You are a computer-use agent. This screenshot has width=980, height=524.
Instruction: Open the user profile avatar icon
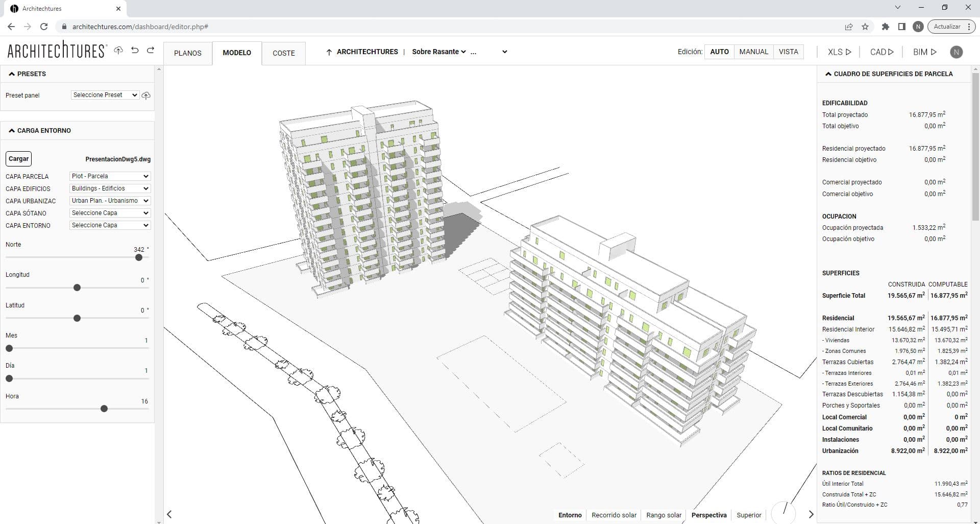pyautogui.click(x=957, y=52)
